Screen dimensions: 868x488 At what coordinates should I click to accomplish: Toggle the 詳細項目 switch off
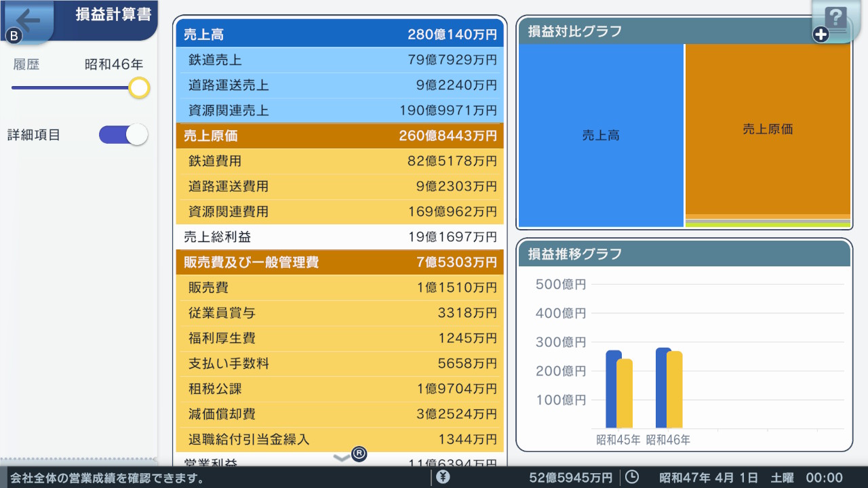123,134
